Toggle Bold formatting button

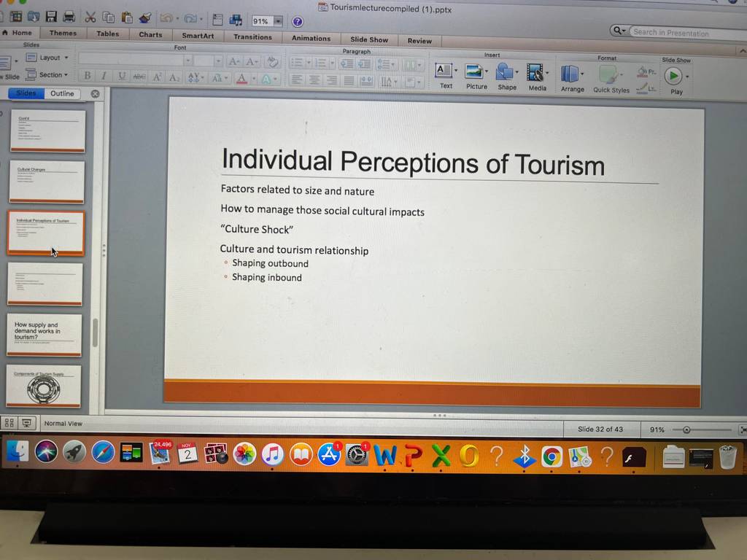pyautogui.click(x=88, y=75)
